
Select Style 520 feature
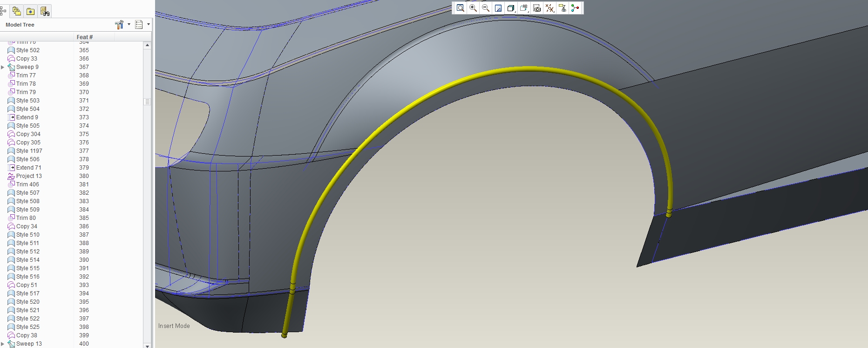pos(28,302)
